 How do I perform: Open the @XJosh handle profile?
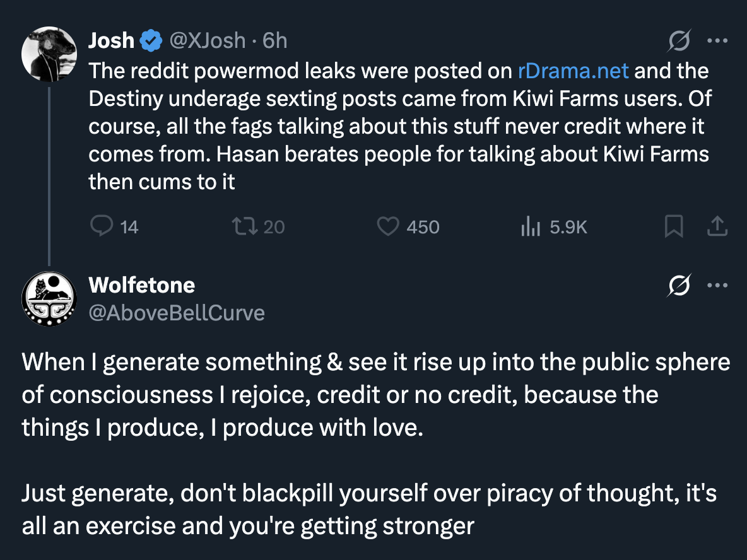click(207, 40)
